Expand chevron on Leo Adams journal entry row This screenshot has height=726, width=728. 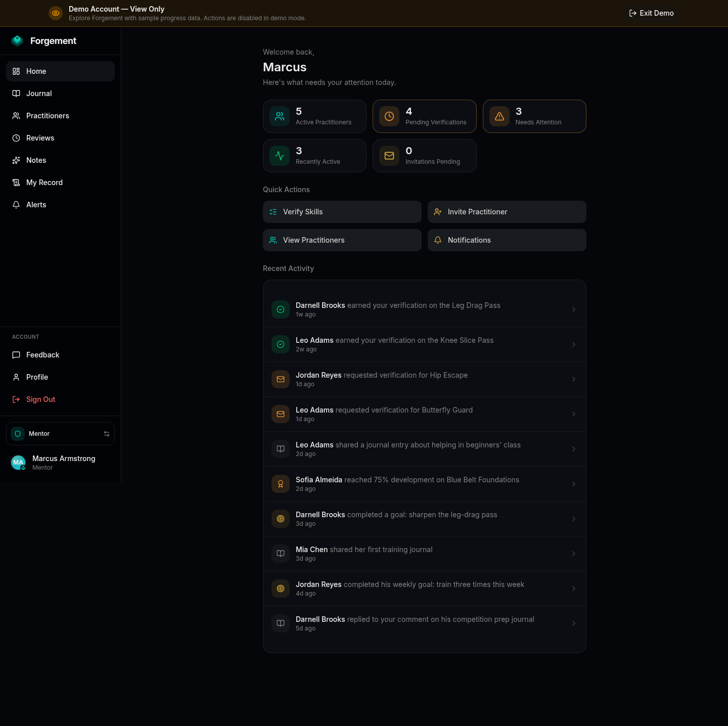coord(574,449)
